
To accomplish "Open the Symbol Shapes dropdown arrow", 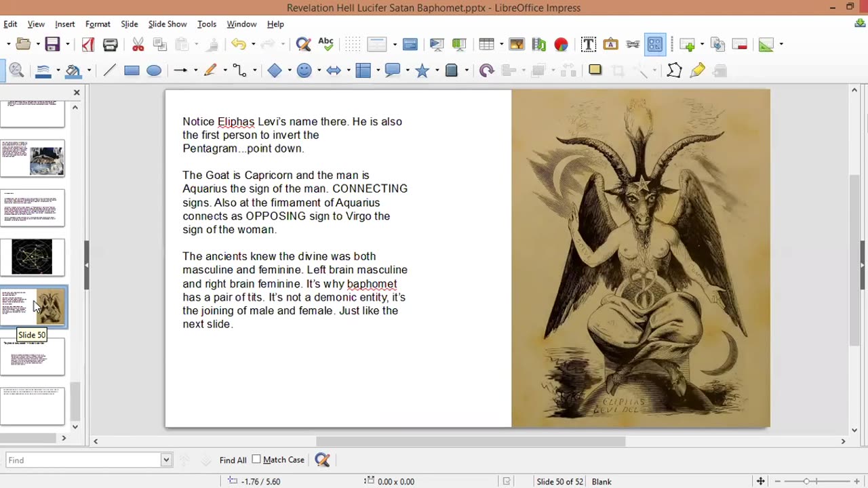I will [x=319, y=70].
